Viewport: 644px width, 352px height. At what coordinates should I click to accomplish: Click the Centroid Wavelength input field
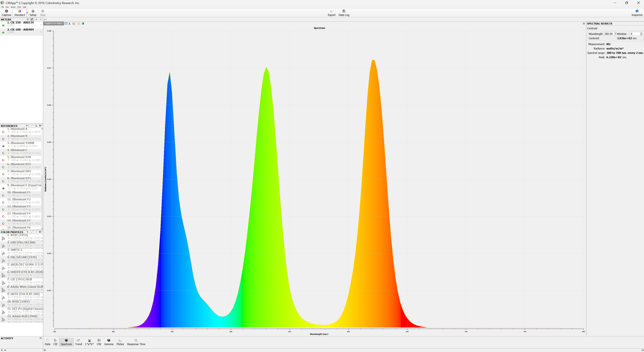pyautogui.click(x=609, y=34)
